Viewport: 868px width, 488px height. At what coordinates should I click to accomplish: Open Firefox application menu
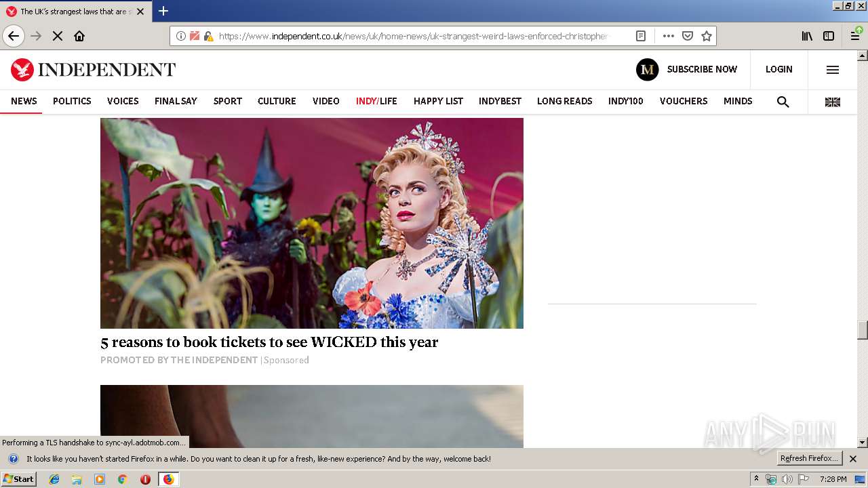[856, 36]
